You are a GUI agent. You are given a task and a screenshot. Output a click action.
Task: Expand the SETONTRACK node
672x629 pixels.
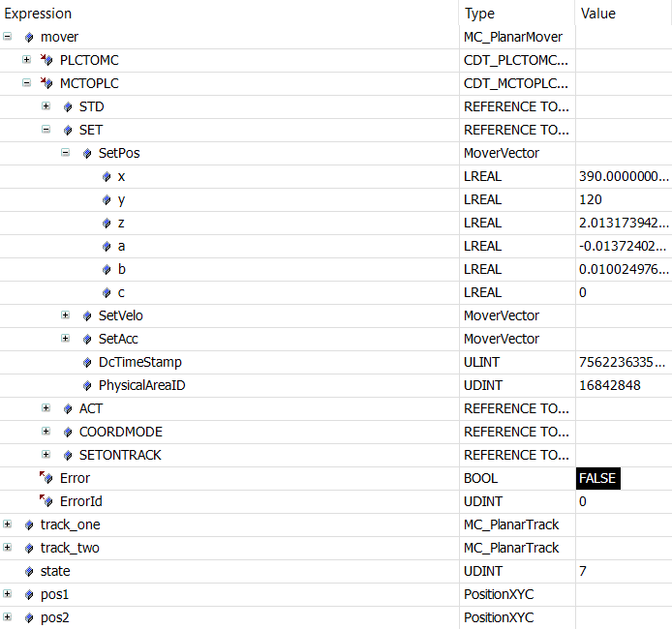click(46, 454)
